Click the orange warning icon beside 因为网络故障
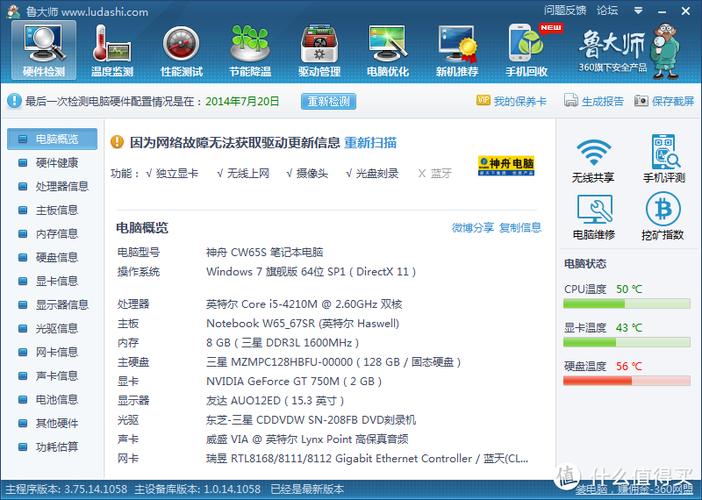Screen dimensions: 702x500 117,142
